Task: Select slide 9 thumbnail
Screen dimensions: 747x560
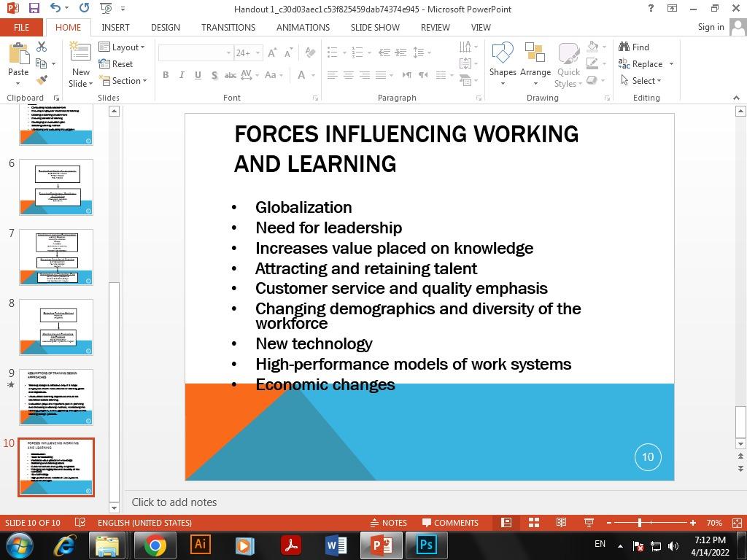Action: coord(55,397)
